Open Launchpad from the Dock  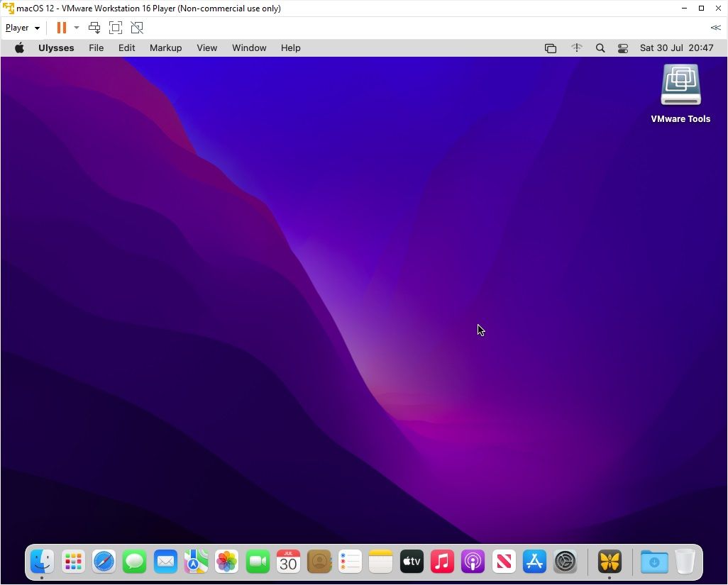(72, 561)
